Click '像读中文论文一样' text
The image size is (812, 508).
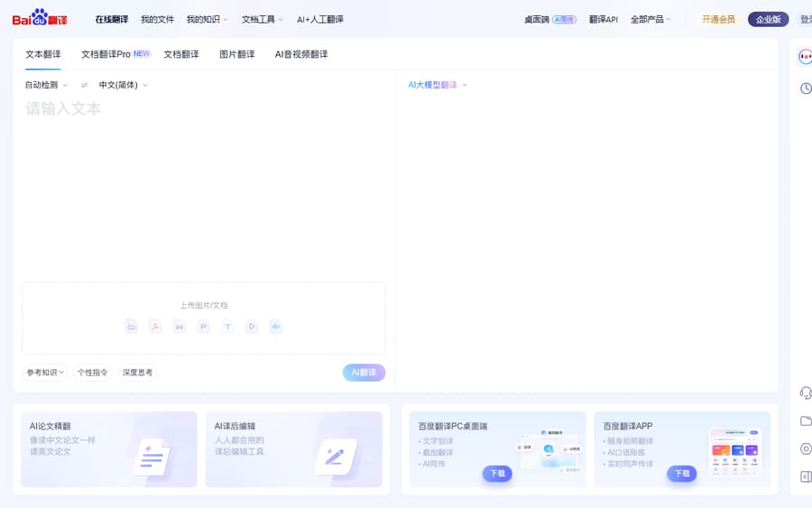pos(62,440)
